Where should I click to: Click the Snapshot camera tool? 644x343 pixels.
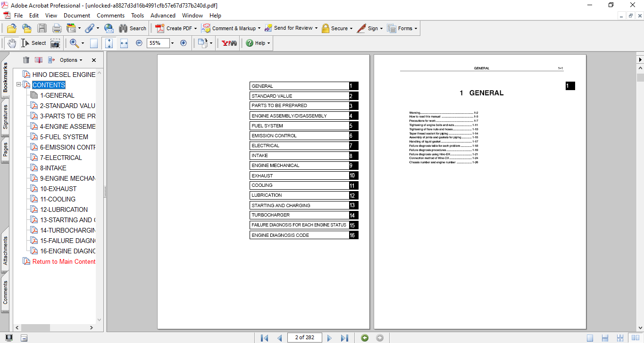(x=55, y=43)
